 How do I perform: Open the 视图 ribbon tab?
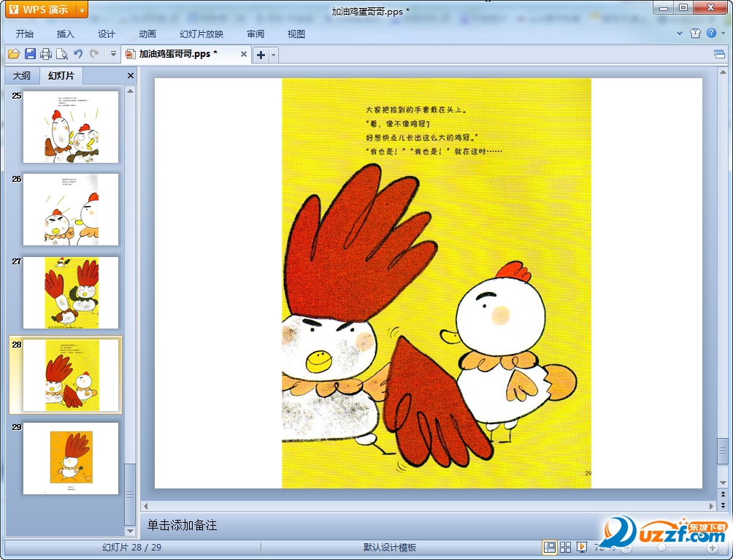(296, 34)
